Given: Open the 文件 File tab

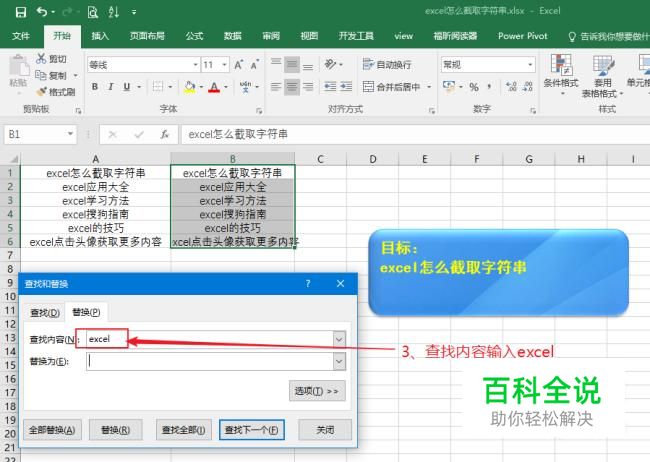Looking at the screenshot, I should 21,36.
